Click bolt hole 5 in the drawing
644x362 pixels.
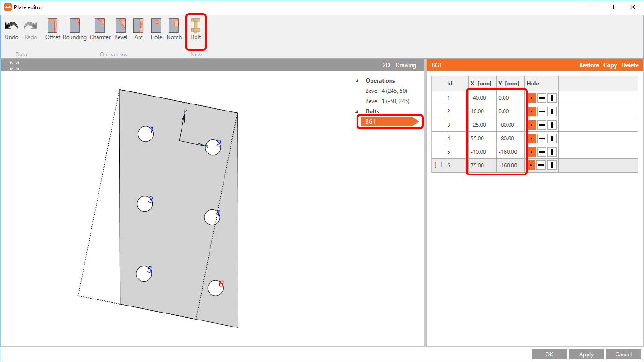click(x=144, y=274)
